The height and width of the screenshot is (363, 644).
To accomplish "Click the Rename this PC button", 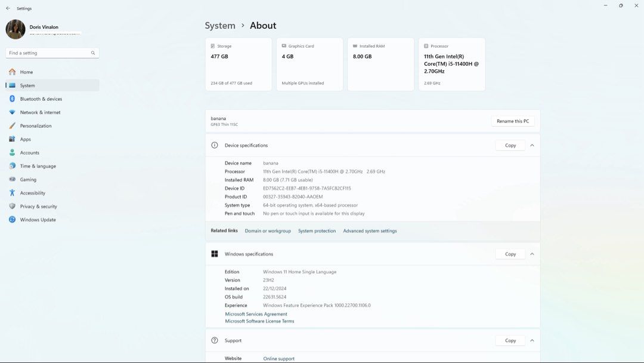I will [x=513, y=121].
